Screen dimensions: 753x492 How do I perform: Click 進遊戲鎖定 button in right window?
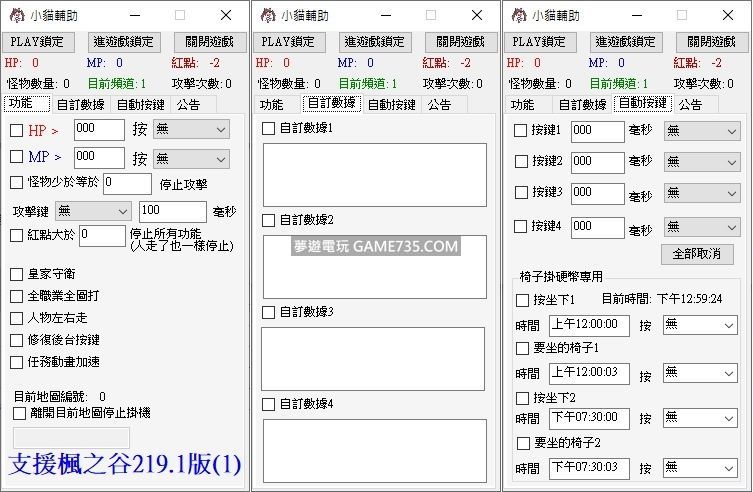tap(626, 42)
